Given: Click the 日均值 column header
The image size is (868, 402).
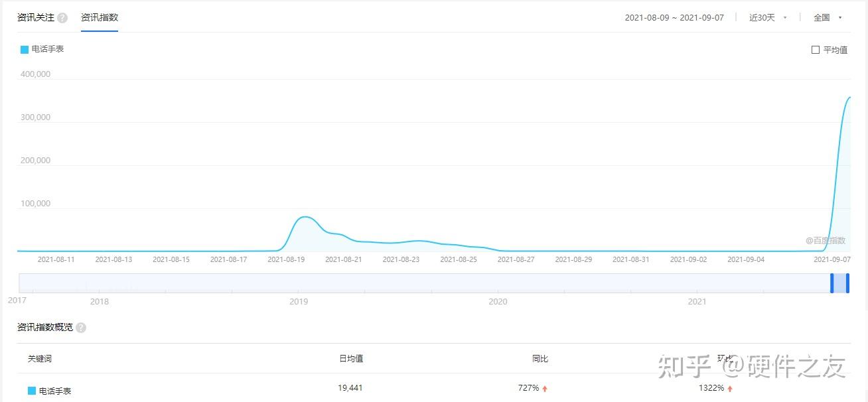Looking at the screenshot, I should click(351, 359).
